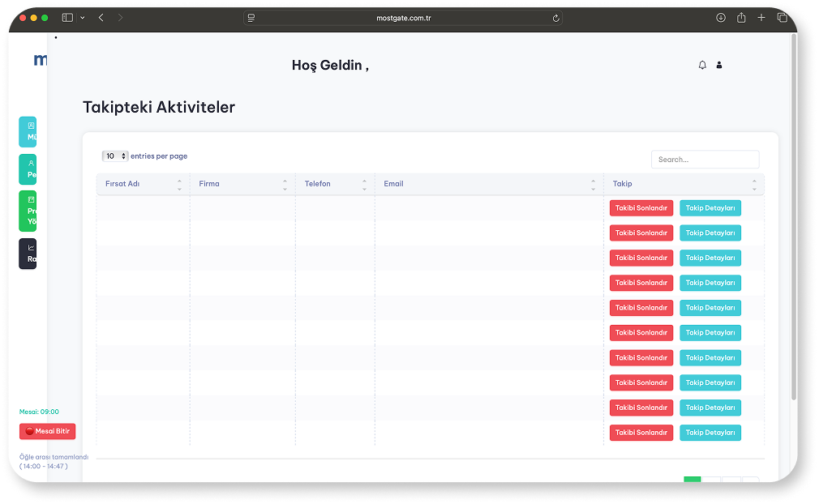Click the user profile icon
This screenshot has width=819, height=504.
pos(719,65)
